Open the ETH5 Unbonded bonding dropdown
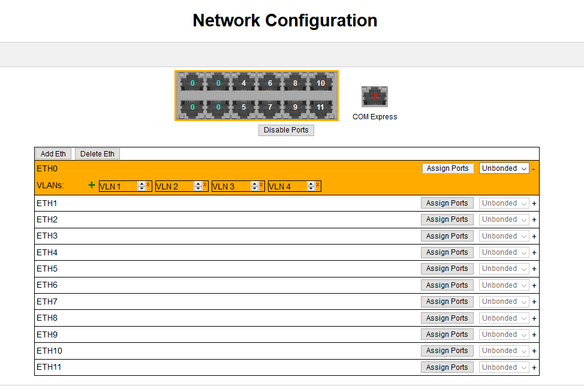 [x=504, y=269]
